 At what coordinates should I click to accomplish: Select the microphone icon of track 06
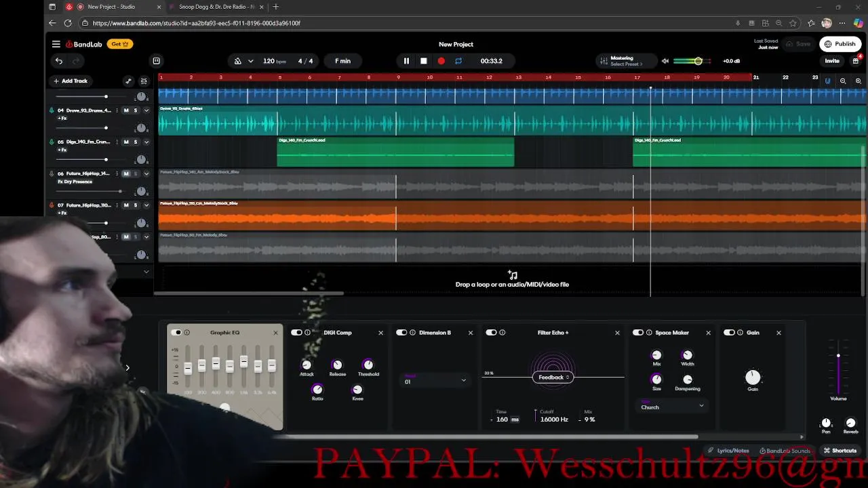pyautogui.click(x=52, y=174)
